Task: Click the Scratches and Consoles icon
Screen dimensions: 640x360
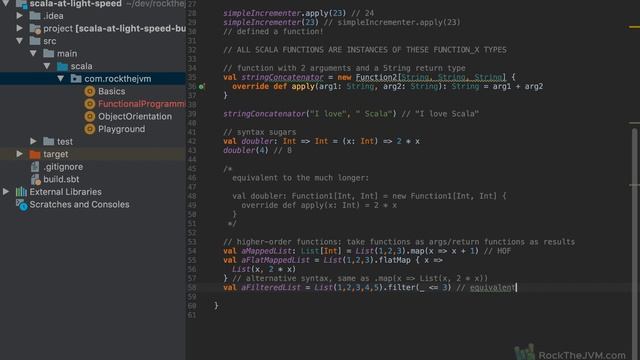Action: coord(22,204)
